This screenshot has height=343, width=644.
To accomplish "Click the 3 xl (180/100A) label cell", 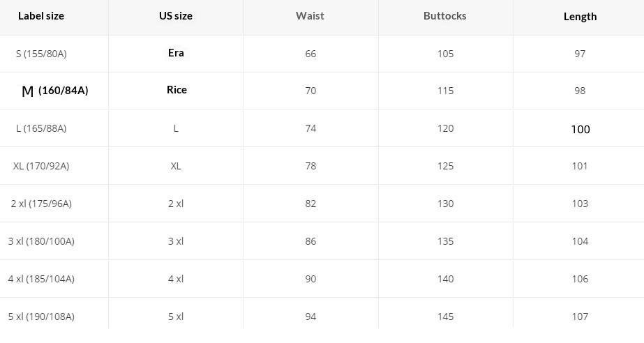I will [x=41, y=241].
